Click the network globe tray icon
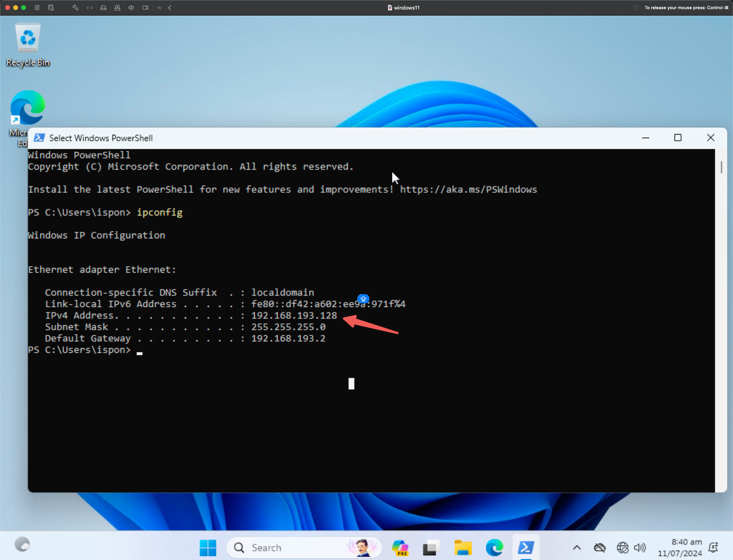The width and height of the screenshot is (733, 560). (622, 548)
